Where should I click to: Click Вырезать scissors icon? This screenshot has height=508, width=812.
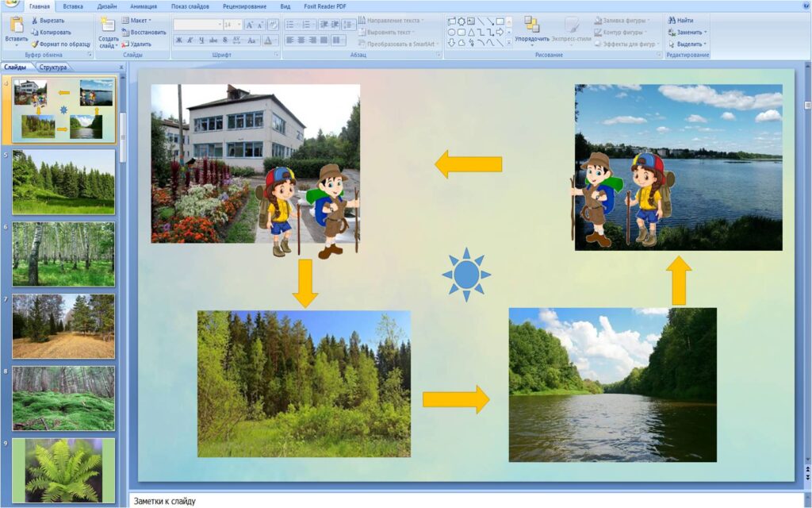[34, 21]
